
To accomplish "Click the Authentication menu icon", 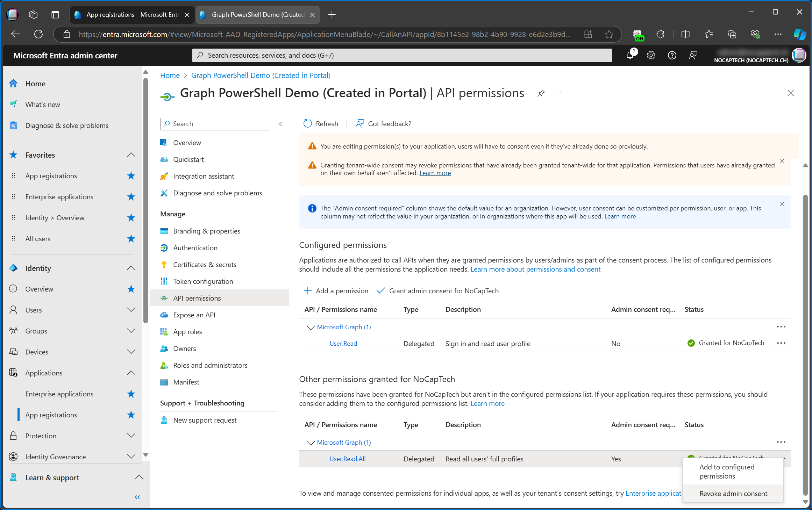I will coord(164,247).
